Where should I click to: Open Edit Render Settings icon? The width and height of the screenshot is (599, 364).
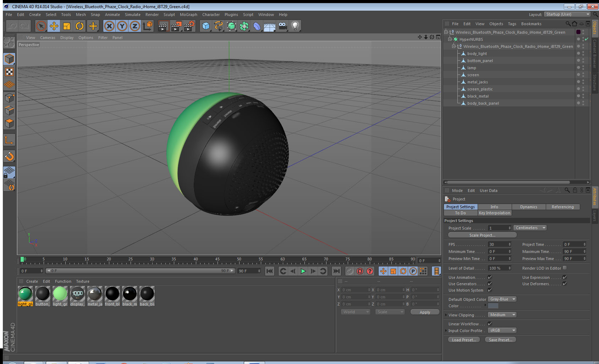pos(189,26)
